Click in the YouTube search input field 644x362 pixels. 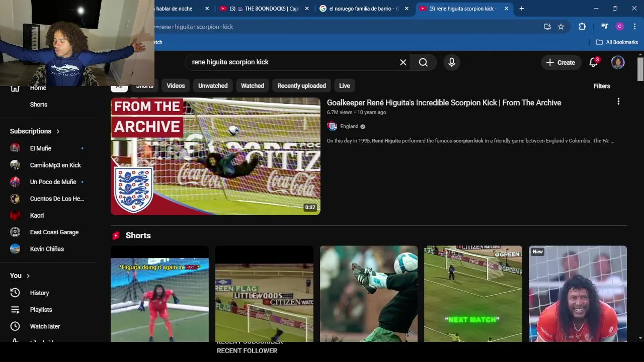click(292, 62)
